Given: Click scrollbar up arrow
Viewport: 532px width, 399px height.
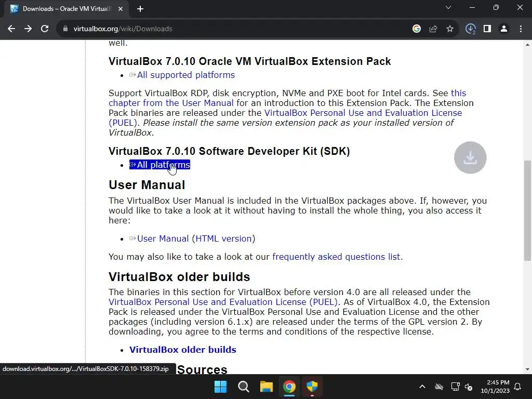Looking at the screenshot, I should 527,45.
